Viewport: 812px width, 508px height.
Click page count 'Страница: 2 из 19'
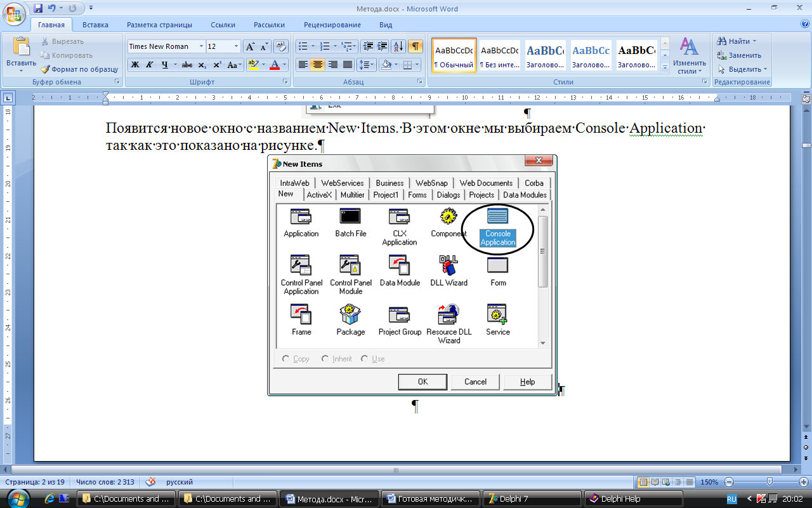click(x=35, y=482)
